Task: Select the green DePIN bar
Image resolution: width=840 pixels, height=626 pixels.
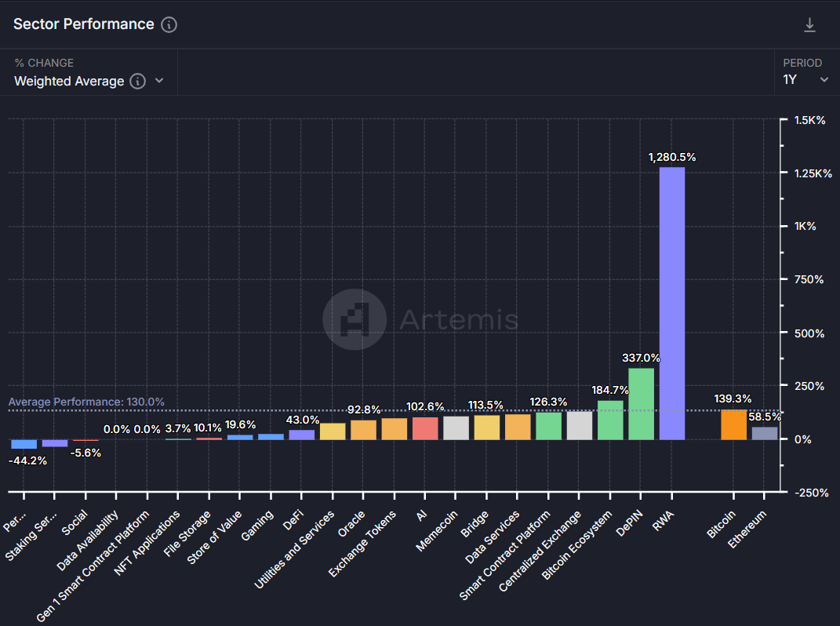Action: click(641, 403)
